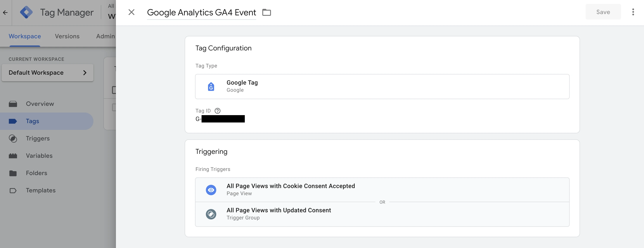
Task: Expand the Default Workspace selector chevron
Action: click(85, 72)
